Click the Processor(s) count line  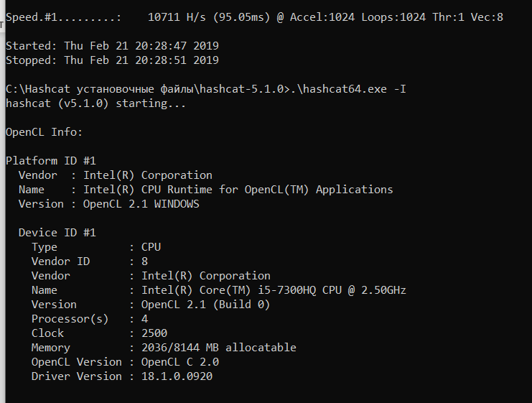[90, 319]
